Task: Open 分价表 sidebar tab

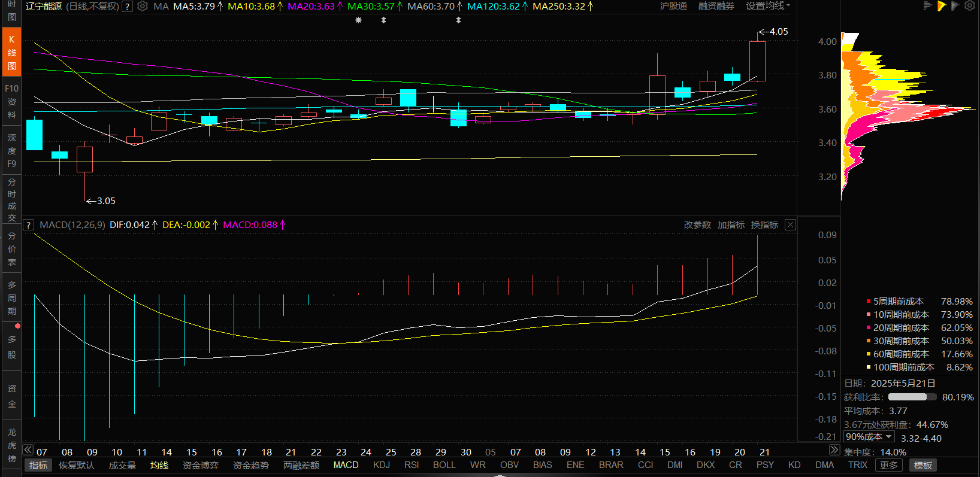Action: point(11,249)
